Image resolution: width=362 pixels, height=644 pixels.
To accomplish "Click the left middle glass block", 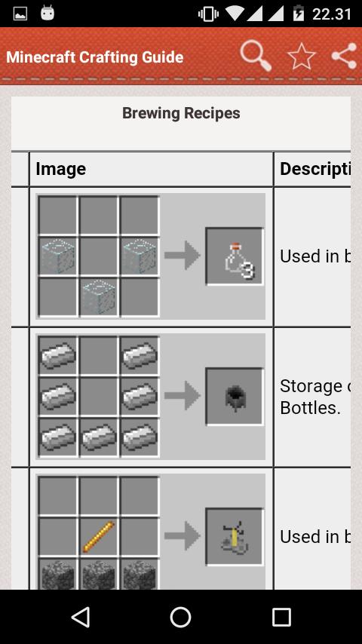I will point(58,256).
